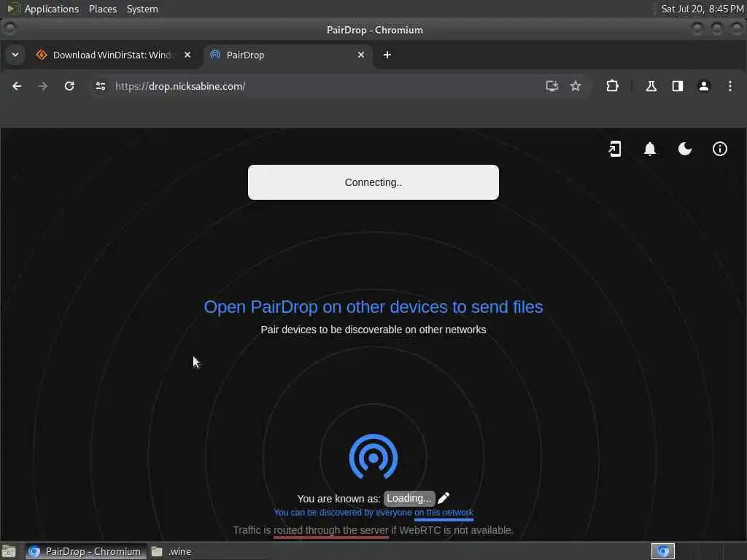Open the Extensions puzzle icon

pos(612,86)
